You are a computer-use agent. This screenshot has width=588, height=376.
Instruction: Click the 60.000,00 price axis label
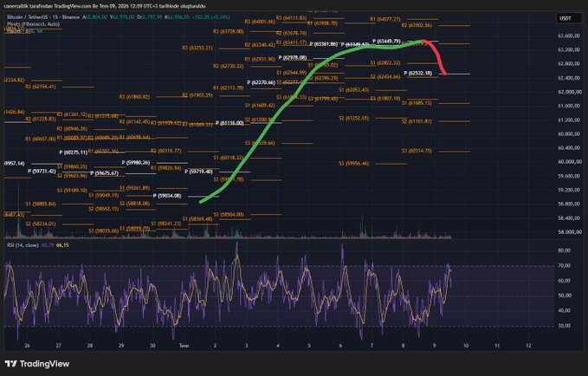tap(570, 162)
